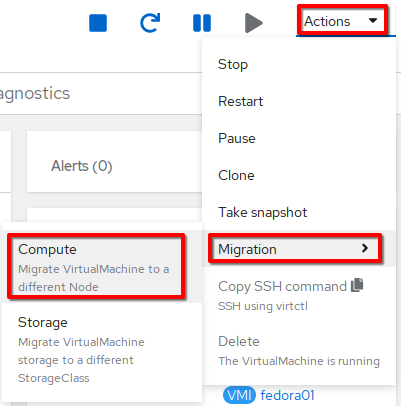Screen dimensions: 401x406
Task: Choose Compute migration to a different Node
Action: pos(96,266)
